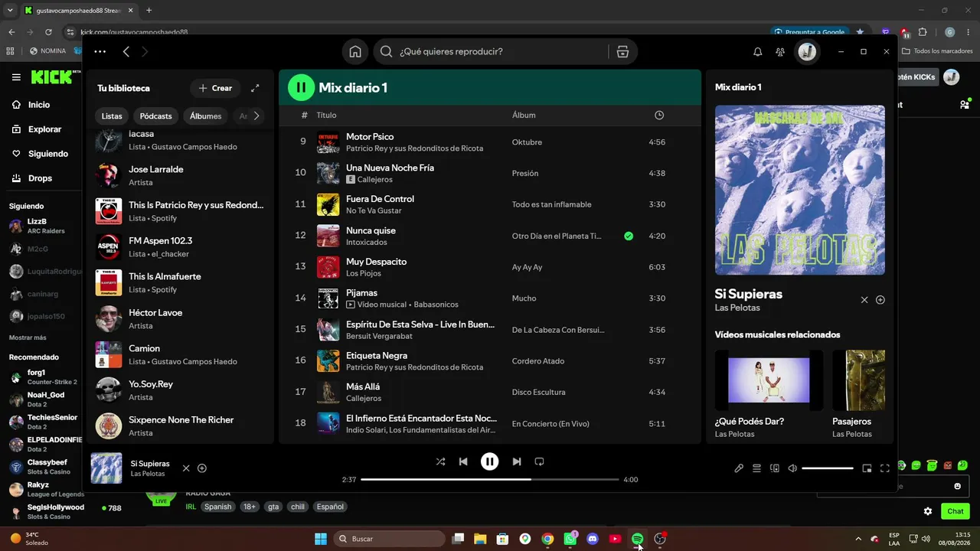Screen dimensions: 980x551
Task: Pause playback with the center white button
Action: point(489,461)
